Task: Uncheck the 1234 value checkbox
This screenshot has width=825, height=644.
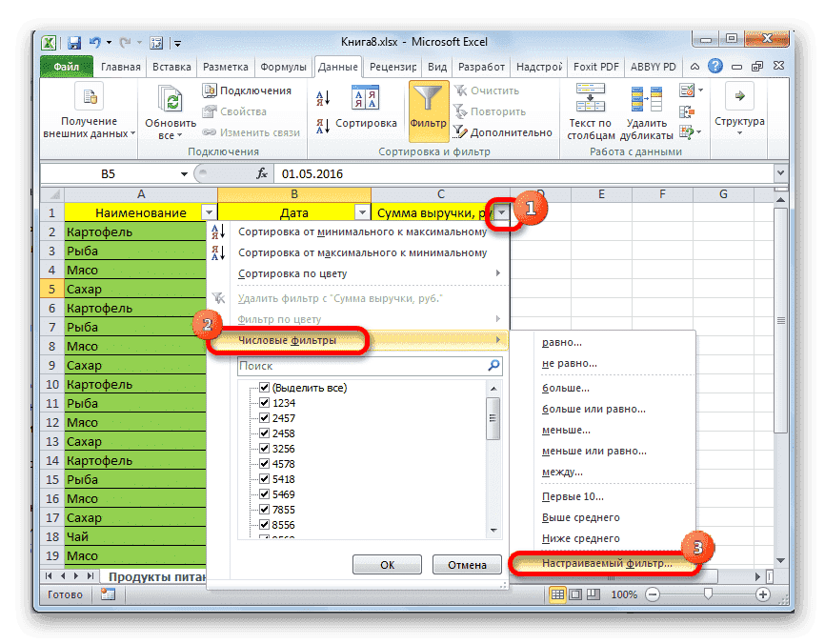Action: pyautogui.click(x=265, y=404)
